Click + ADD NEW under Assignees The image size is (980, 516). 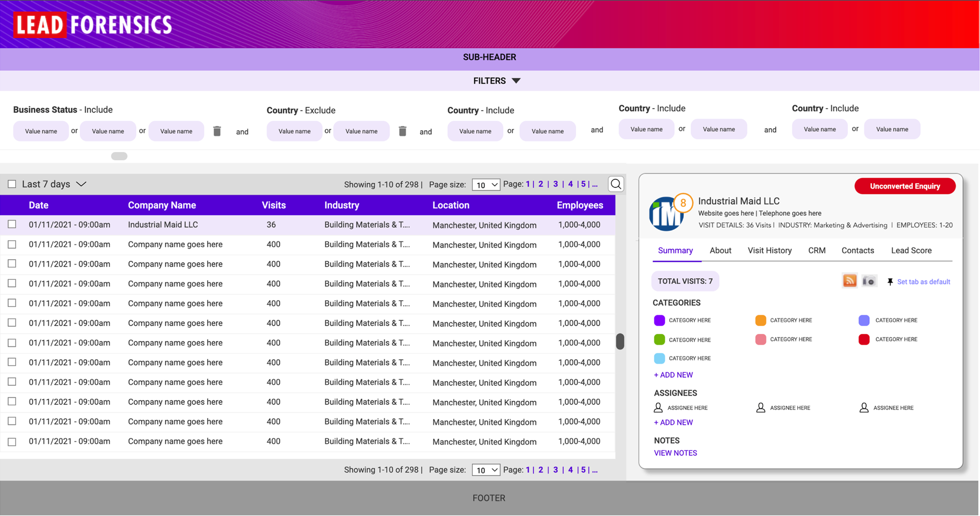(x=673, y=423)
